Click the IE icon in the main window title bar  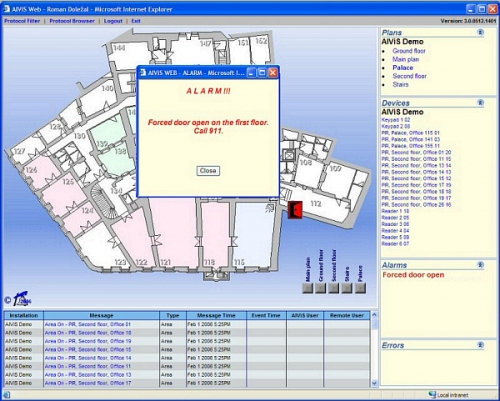coord(6,9)
